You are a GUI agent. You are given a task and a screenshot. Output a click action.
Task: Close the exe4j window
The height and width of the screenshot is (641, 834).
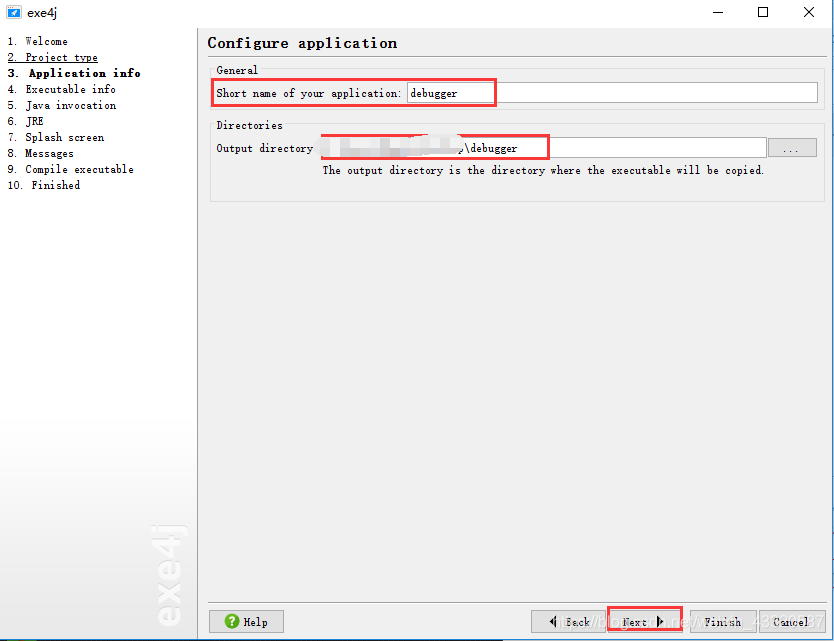(808, 12)
